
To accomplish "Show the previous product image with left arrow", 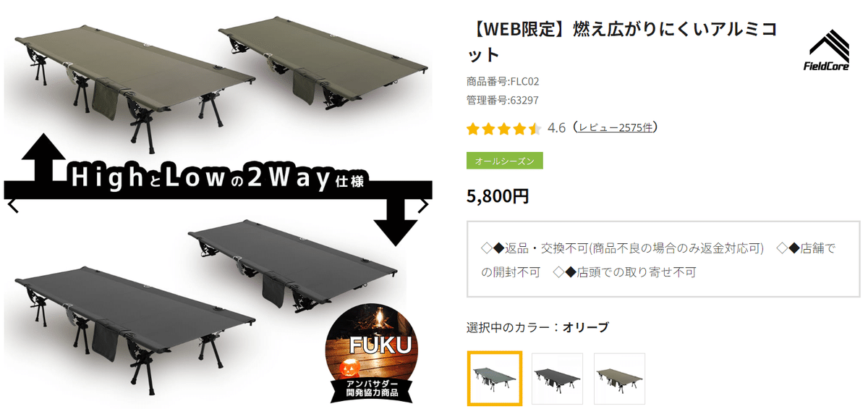I will click(x=12, y=205).
